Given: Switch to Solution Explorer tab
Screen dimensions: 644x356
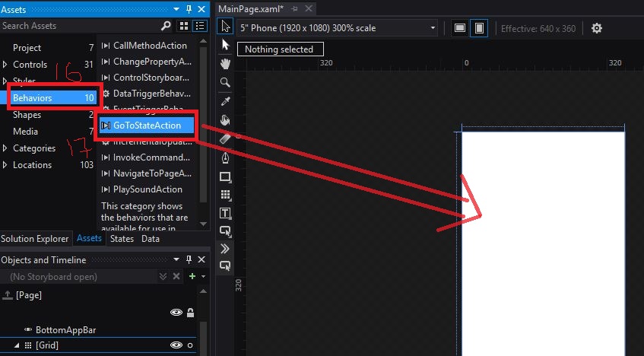Looking at the screenshot, I should point(35,239).
